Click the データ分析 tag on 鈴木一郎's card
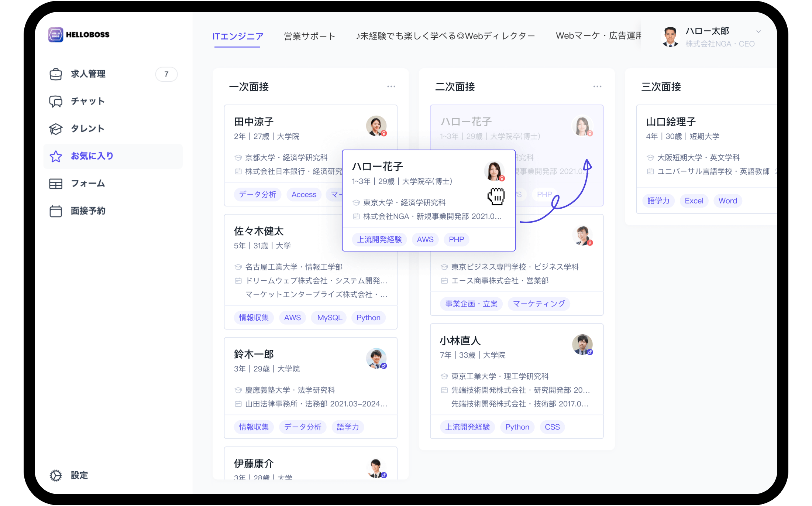812x506 pixels. tap(303, 427)
